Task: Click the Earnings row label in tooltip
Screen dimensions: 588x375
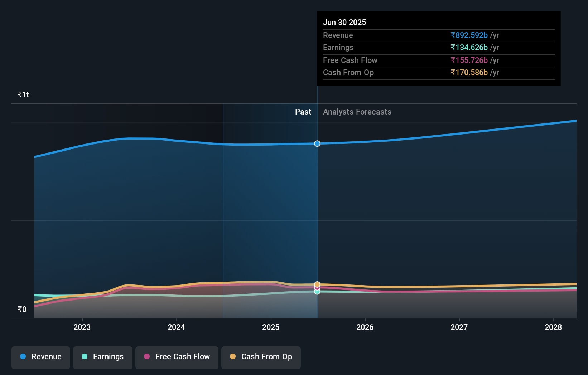Action: 338,47
